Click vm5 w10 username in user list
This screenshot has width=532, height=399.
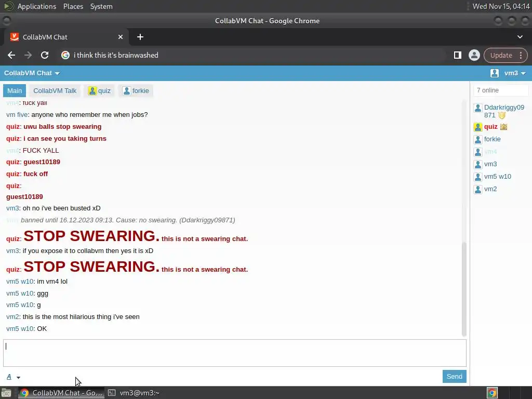tap(497, 177)
